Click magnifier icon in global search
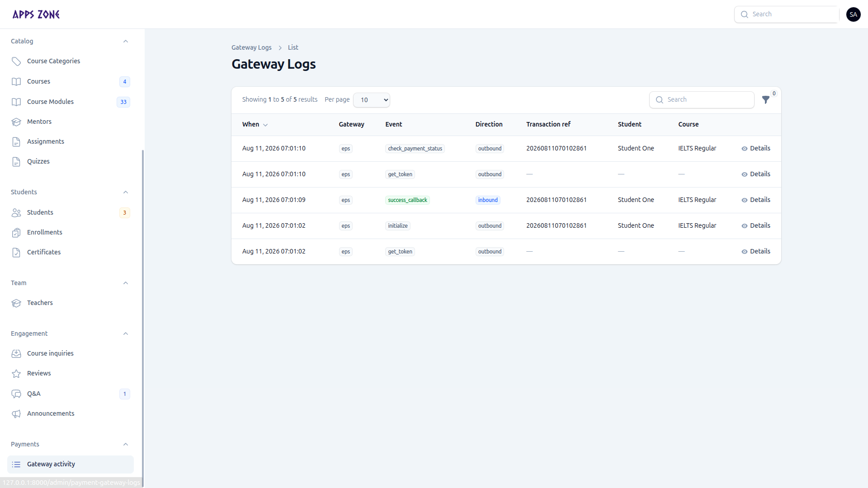 point(744,14)
